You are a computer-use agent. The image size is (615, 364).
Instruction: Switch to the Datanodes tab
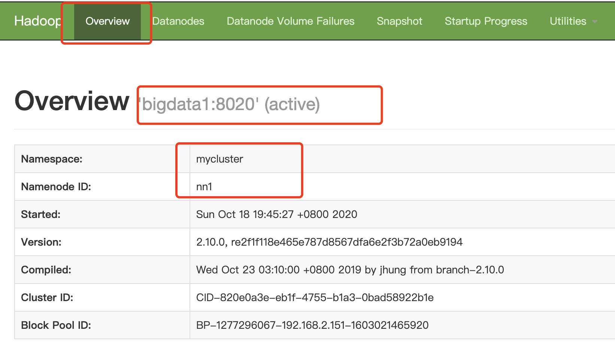tap(178, 21)
